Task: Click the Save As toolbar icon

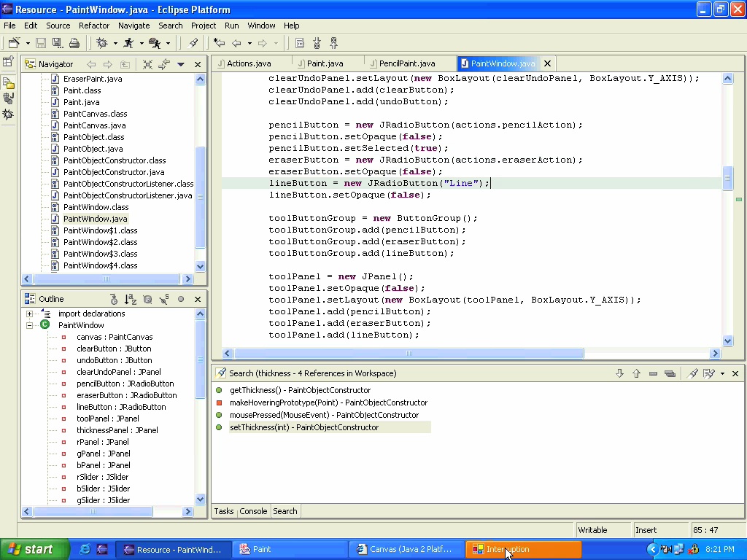Action: pyautogui.click(x=57, y=44)
